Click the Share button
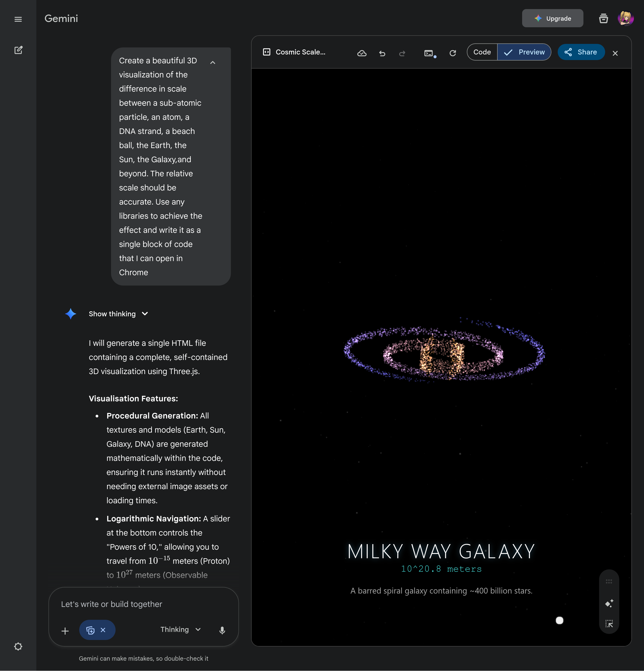644x671 pixels. click(x=581, y=52)
